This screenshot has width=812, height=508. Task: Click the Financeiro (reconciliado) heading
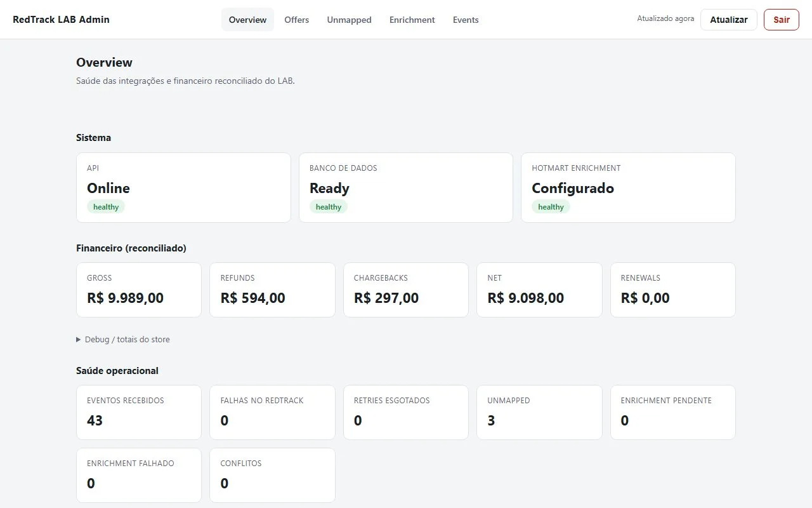(x=131, y=248)
